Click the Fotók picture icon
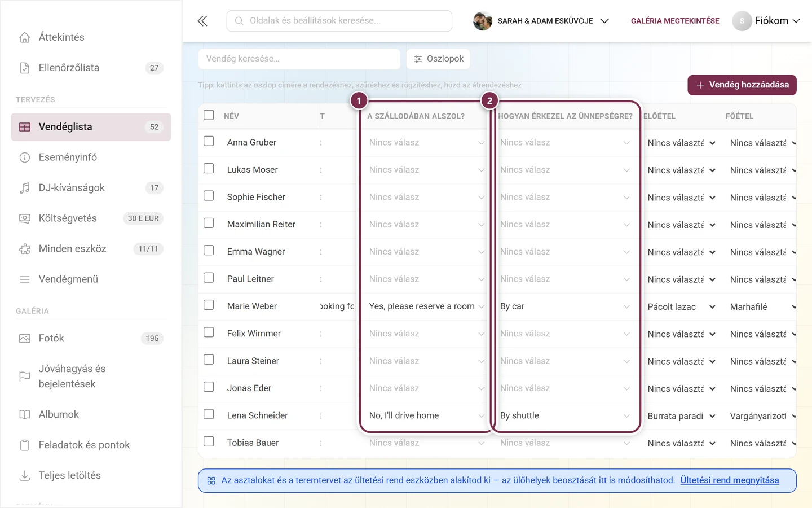Screen dimensions: 812x508 (25, 339)
